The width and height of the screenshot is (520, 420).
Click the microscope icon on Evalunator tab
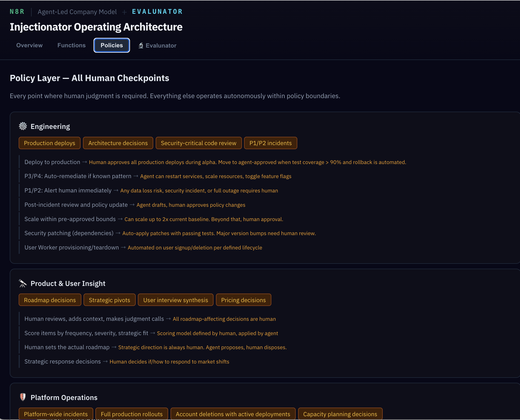coord(141,45)
